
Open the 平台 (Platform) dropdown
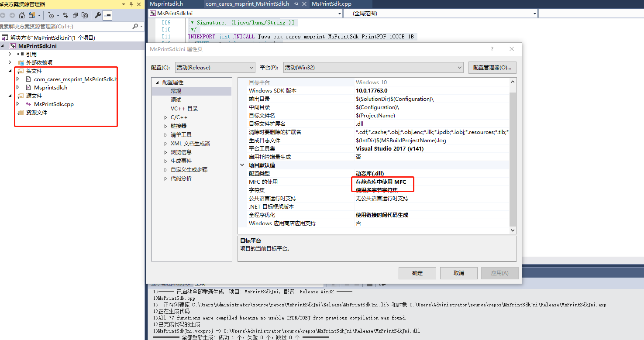tap(373, 68)
